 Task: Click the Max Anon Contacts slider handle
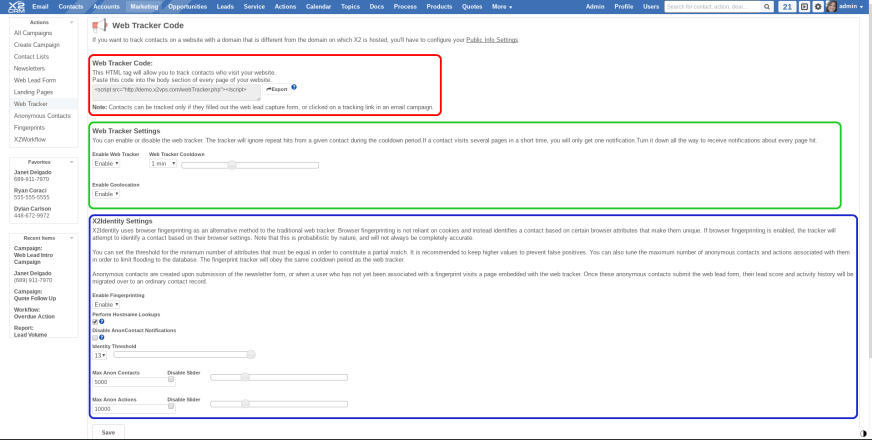point(245,377)
